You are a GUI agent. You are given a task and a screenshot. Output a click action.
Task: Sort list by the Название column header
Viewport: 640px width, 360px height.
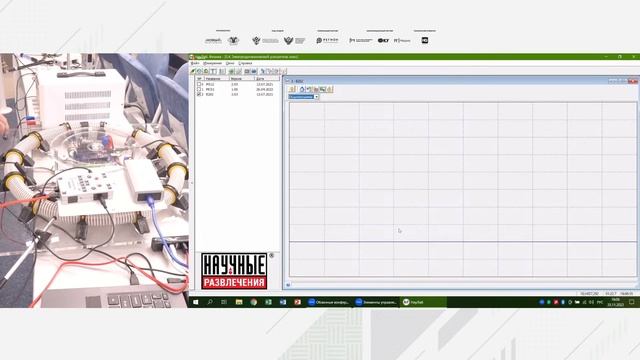click(216, 78)
